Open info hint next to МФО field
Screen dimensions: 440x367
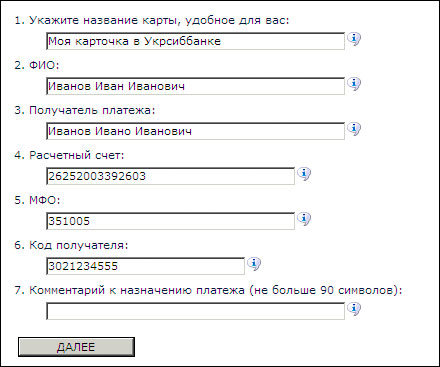[304, 219]
